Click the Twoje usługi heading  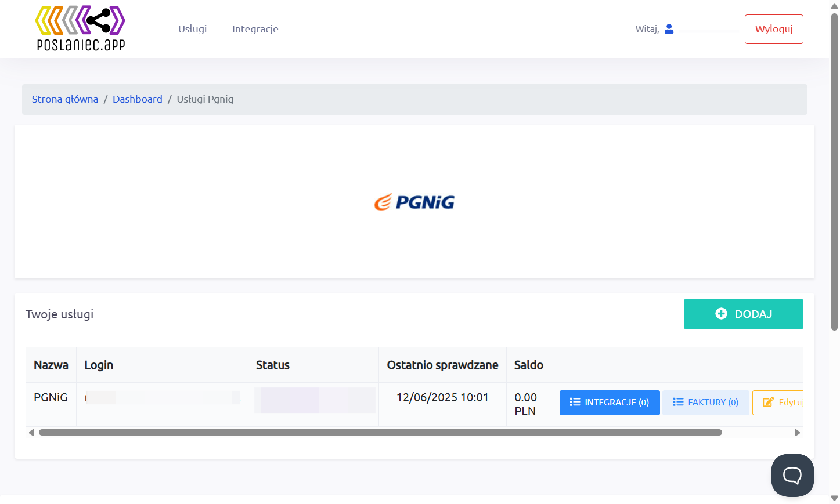(x=59, y=314)
